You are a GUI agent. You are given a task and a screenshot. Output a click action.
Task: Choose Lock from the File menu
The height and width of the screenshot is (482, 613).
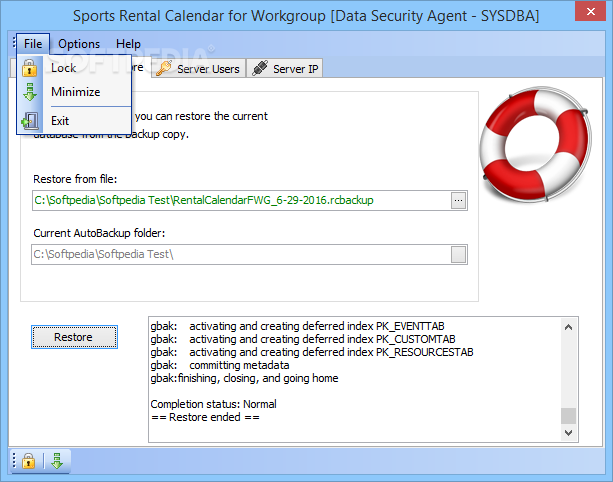coord(74,68)
